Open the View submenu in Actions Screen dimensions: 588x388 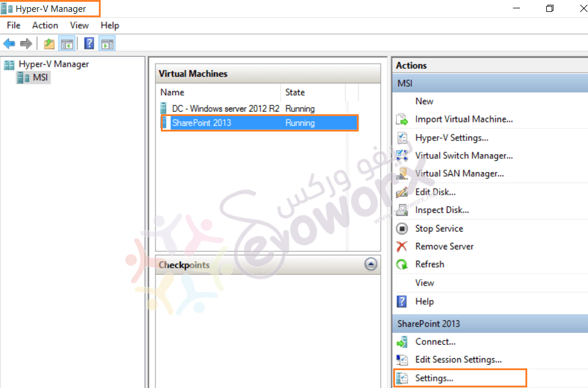[425, 283]
